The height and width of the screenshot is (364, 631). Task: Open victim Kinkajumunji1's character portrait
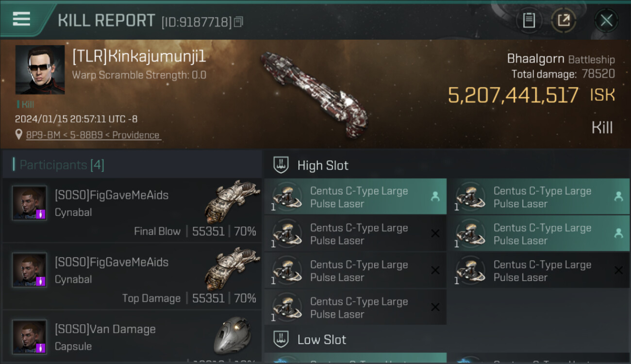40,70
